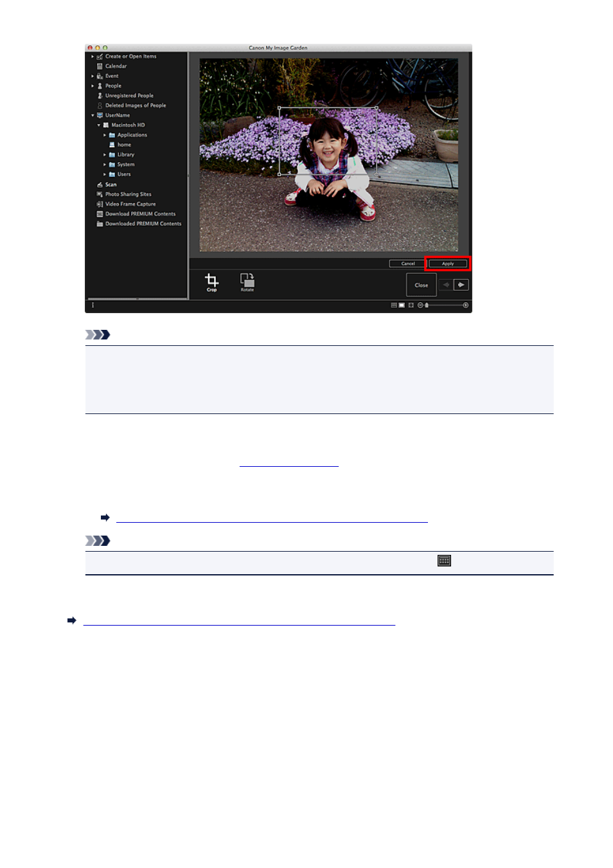
Task: Click the Cancel button
Action: click(x=408, y=264)
